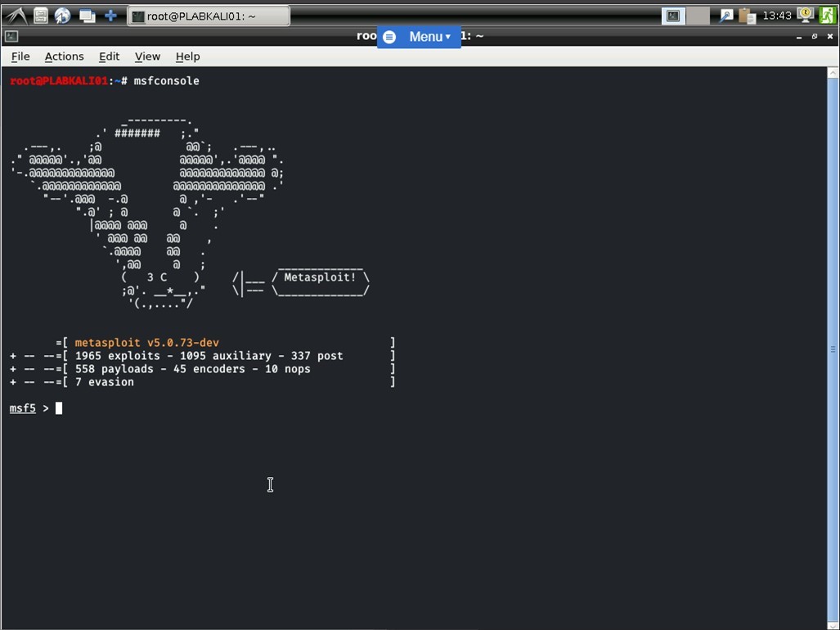
Task: Launch the file manager from panel
Action: pos(40,16)
